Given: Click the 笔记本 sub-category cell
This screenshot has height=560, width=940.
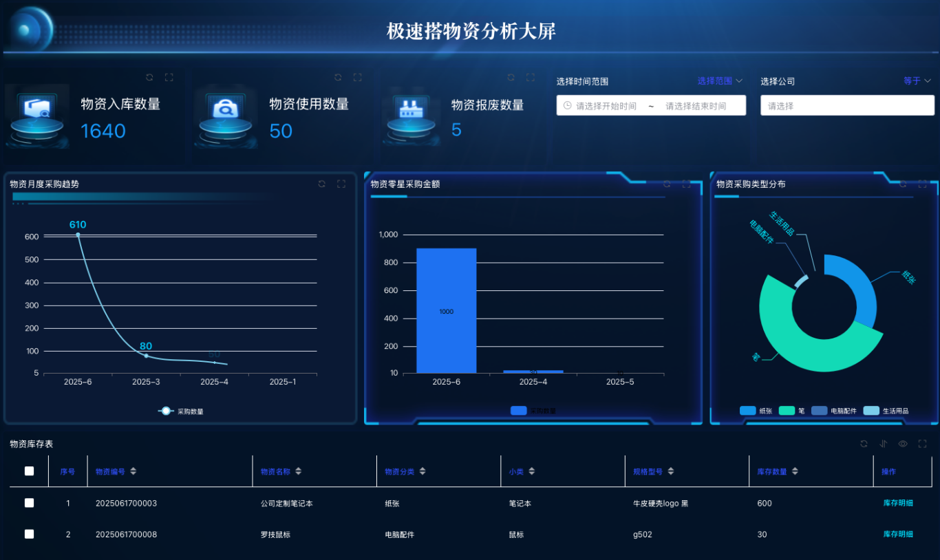Looking at the screenshot, I should click(x=520, y=503).
